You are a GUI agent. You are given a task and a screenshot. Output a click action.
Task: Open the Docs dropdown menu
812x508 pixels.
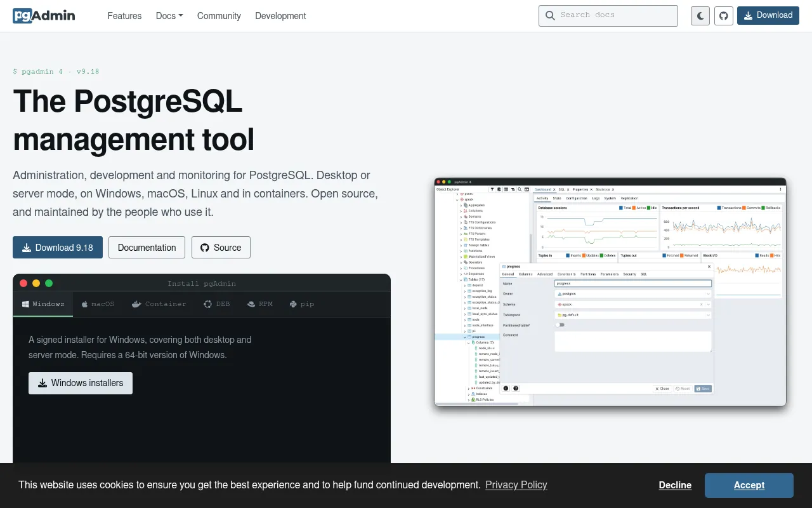(169, 16)
